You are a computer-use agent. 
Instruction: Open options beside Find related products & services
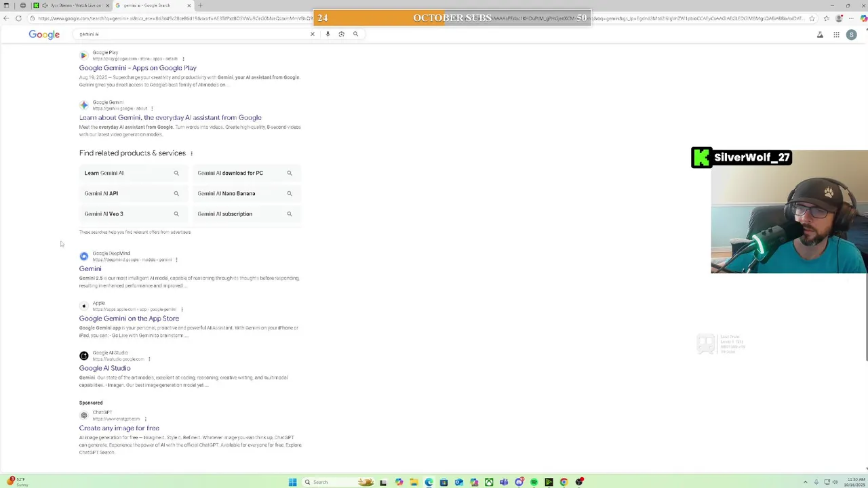pyautogui.click(x=191, y=153)
